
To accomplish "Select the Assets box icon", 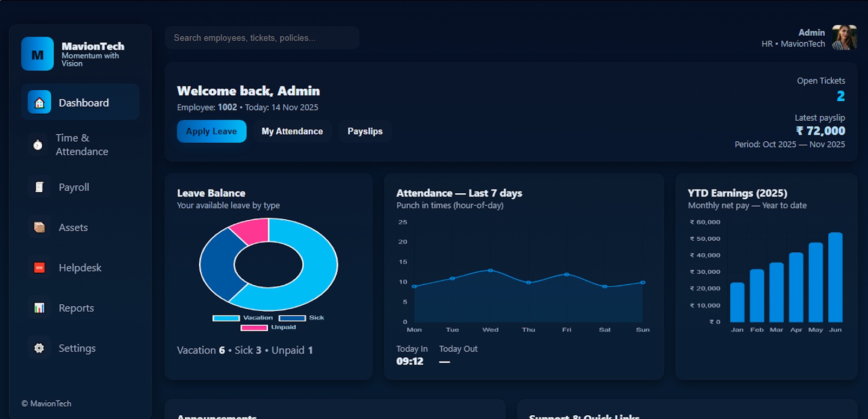I will pyautogui.click(x=40, y=227).
